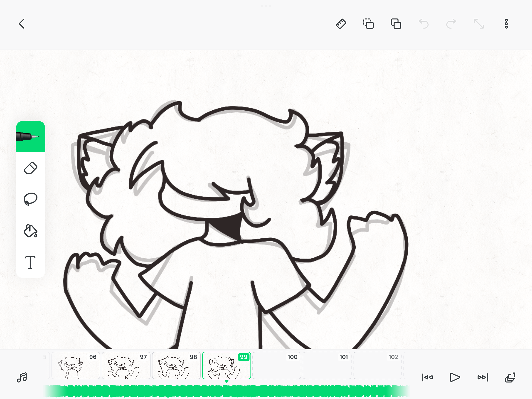Select frame 96 thumbnail
532x399 pixels.
coord(76,366)
